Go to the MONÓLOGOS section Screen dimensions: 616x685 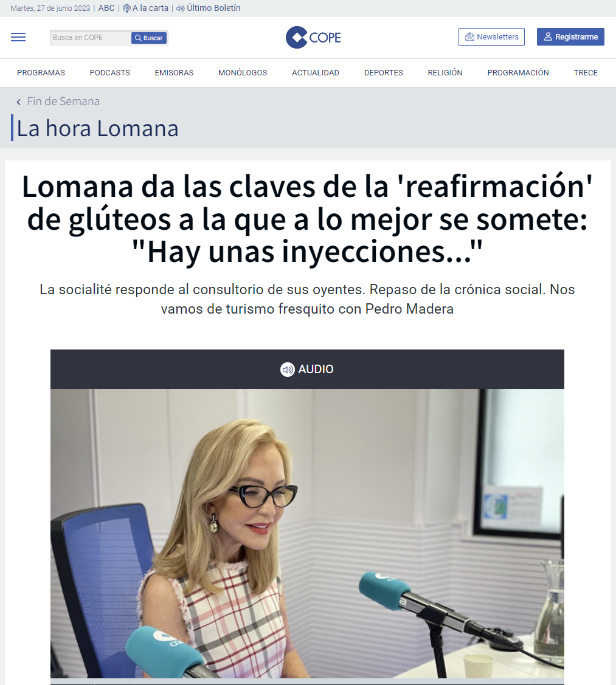coord(243,73)
